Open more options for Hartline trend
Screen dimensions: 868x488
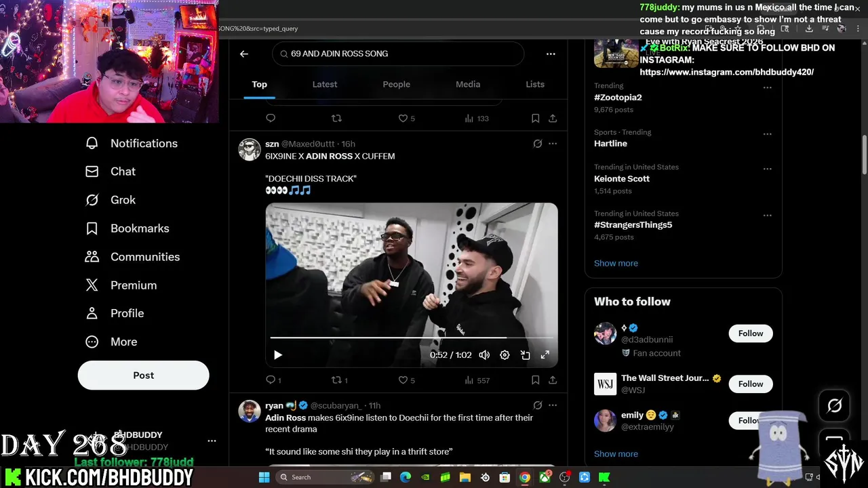click(768, 134)
